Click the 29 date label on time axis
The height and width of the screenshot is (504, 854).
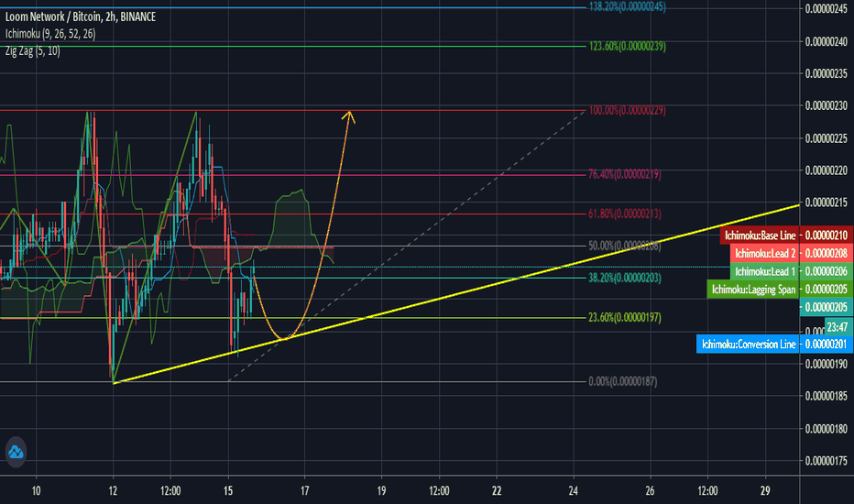(765, 491)
